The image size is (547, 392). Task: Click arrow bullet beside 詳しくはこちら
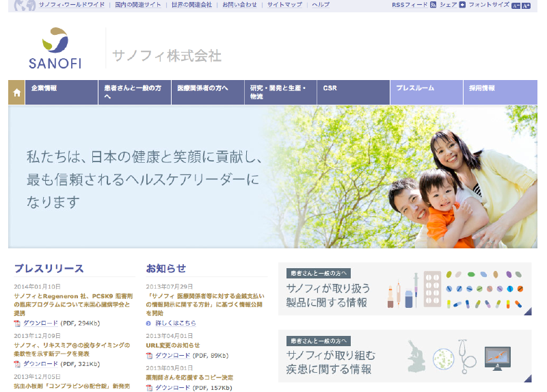(x=148, y=324)
